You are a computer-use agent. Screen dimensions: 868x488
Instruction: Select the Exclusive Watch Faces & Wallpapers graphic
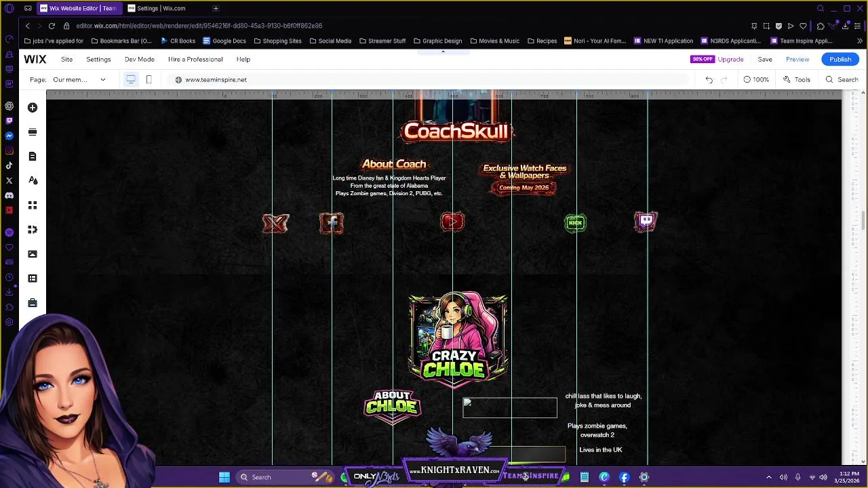524,178
